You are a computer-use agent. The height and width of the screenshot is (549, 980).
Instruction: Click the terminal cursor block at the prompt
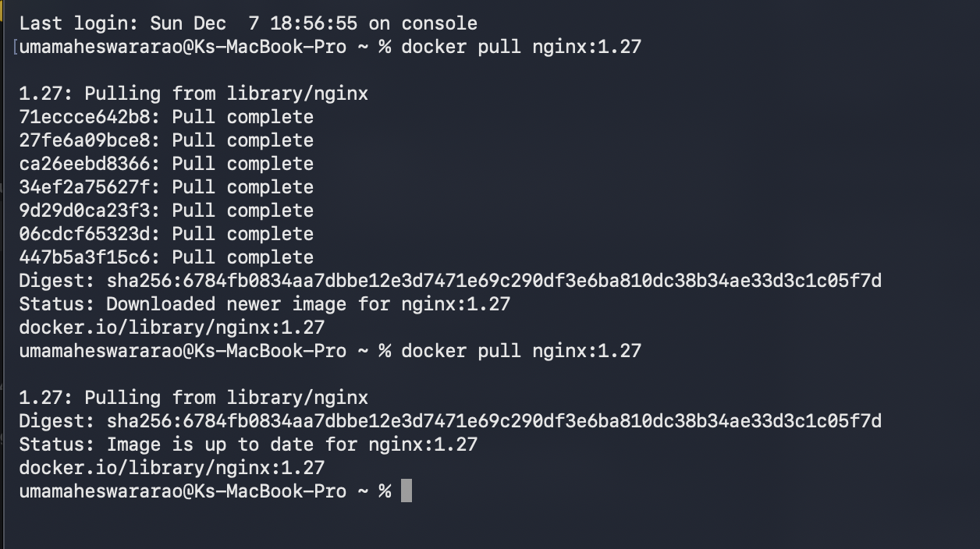click(x=406, y=491)
